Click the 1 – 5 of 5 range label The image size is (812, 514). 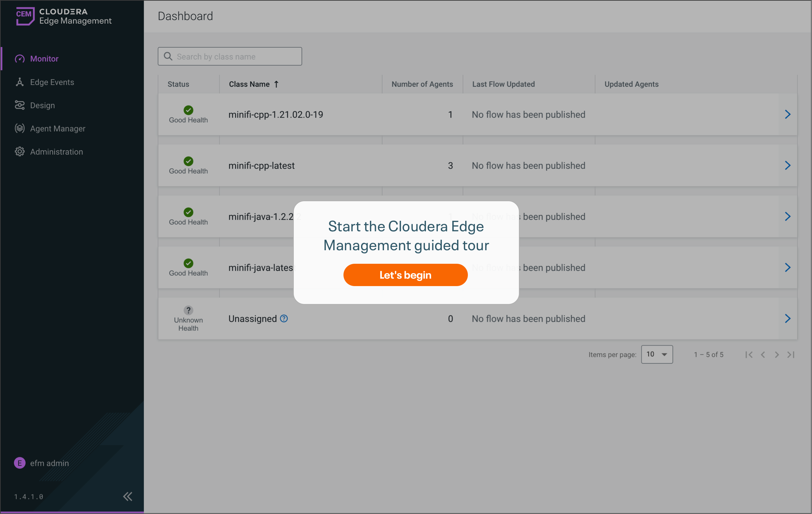click(x=709, y=355)
